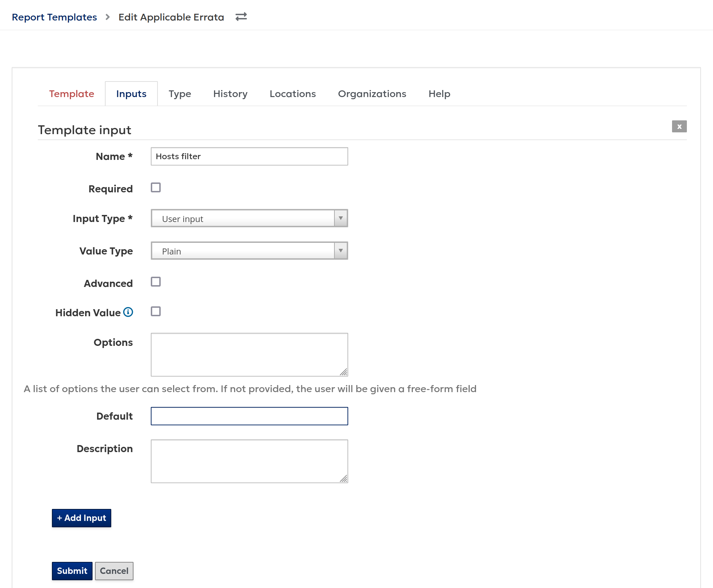713x588 pixels.
Task: Click inside the Name field
Action: 249,156
